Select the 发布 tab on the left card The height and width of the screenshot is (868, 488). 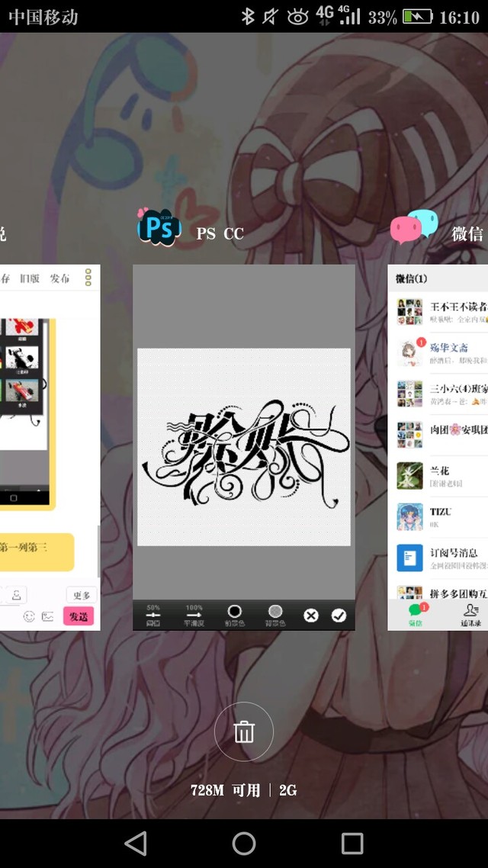click(x=59, y=278)
